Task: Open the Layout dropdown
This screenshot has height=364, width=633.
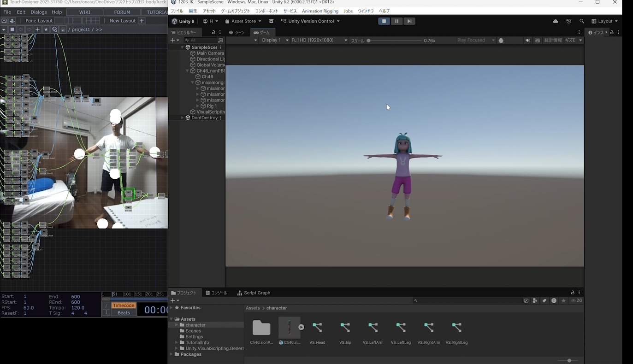Action: tap(604, 21)
